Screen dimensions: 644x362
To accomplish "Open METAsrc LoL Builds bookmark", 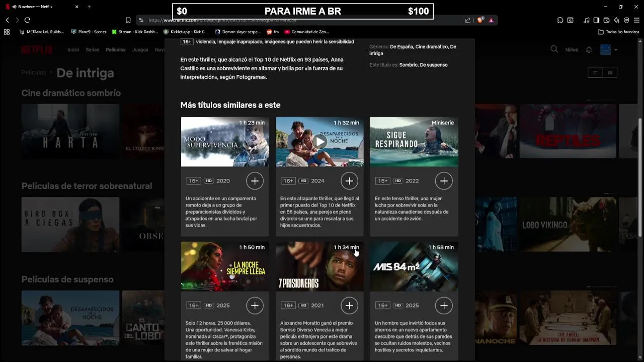I will pyautogui.click(x=42, y=32).
